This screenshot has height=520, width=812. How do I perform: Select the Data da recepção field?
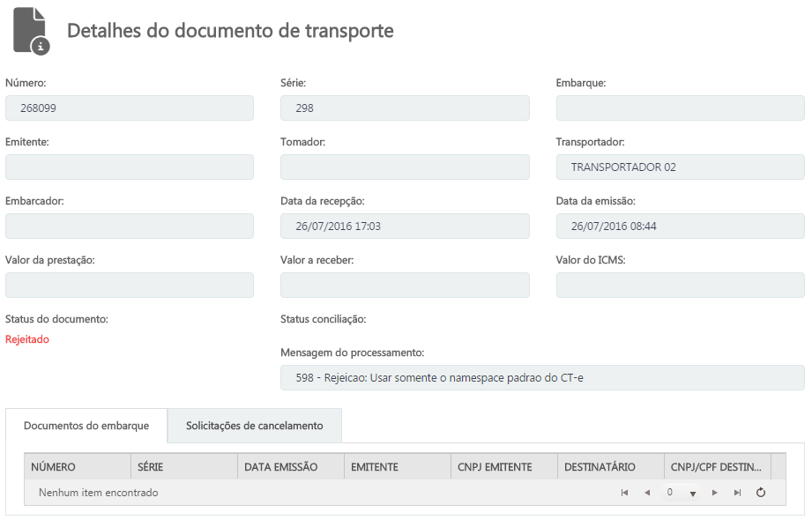point(405,226)
